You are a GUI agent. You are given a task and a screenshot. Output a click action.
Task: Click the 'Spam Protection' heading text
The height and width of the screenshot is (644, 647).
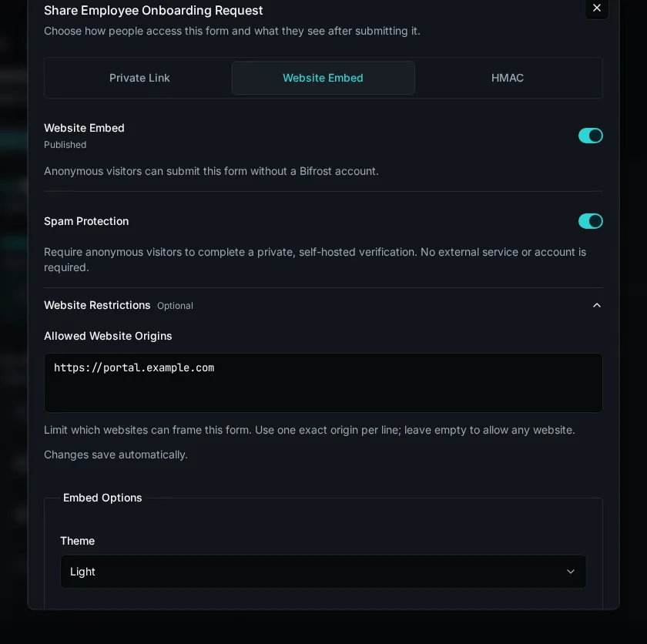click(x=86, y=221)
